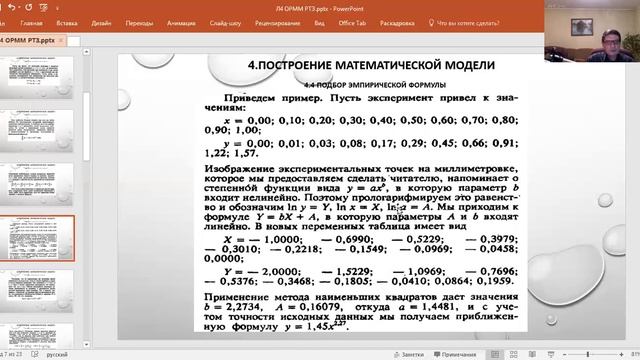Open the Главная ribbon tab
Viewport: 640px width, 360px height.
pyautogui.click(x=31, y=23)
